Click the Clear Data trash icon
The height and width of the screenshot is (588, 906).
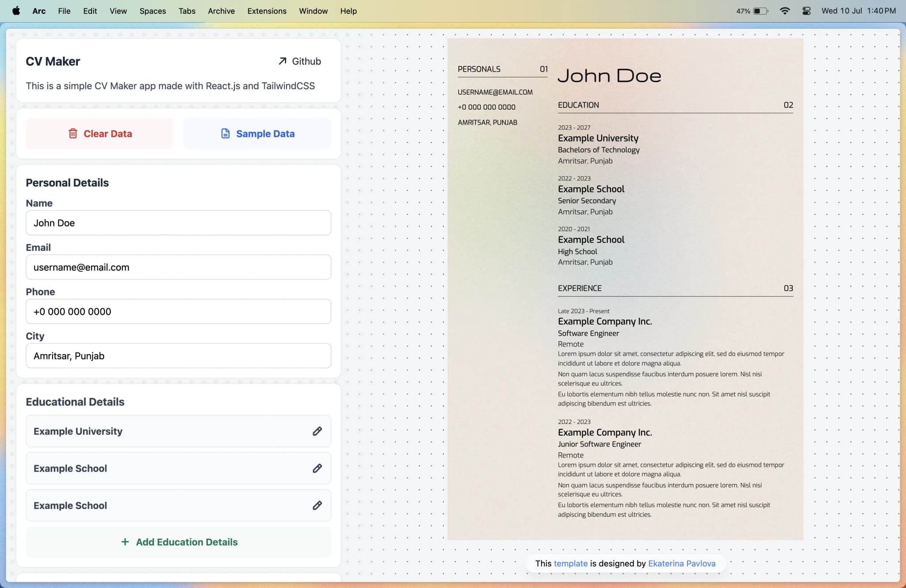pyautogui.click(x=72, y=134)
